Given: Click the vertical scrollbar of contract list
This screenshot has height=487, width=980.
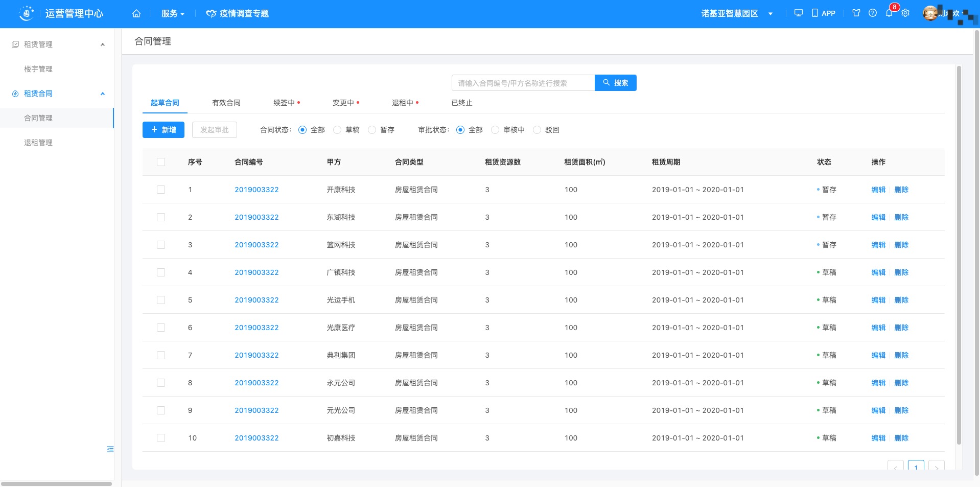Looking at the screenshot, I should [959, 255].
